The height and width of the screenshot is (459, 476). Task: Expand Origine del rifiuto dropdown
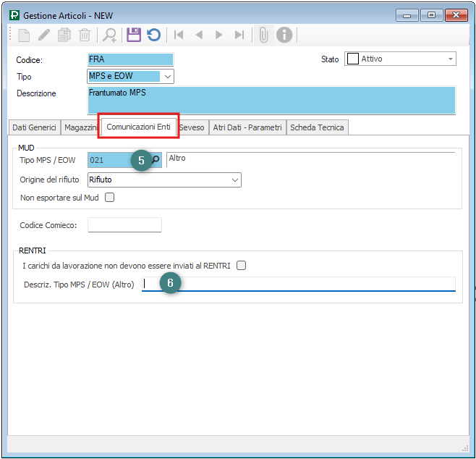(x=234, y=180)
